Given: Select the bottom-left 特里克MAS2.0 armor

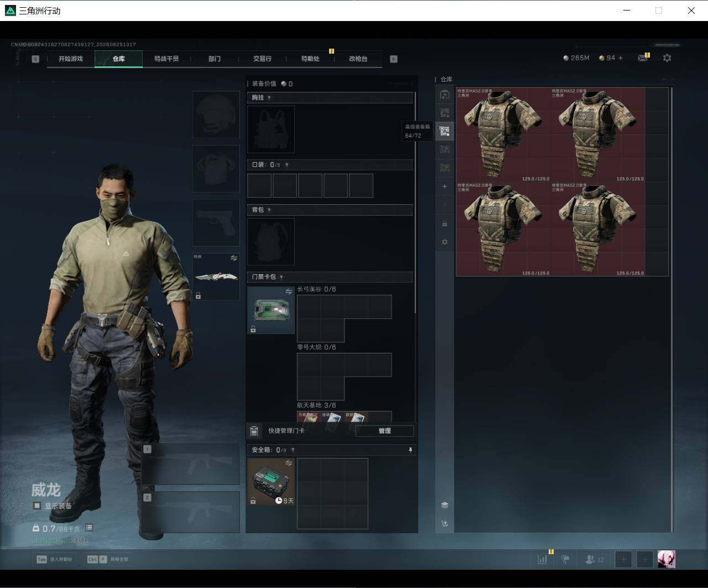Looking at the screenshot, I should [x=503, y=229].
